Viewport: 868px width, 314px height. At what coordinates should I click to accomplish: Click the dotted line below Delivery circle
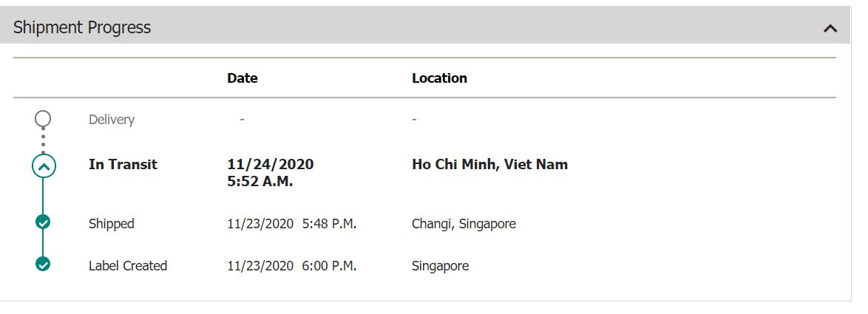pos(43,140)
